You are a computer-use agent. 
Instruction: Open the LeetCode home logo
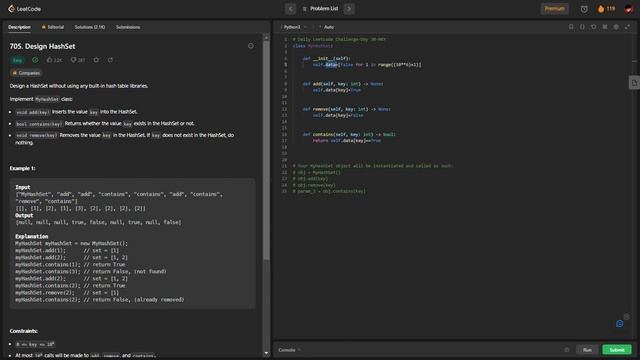pos(24,9)
